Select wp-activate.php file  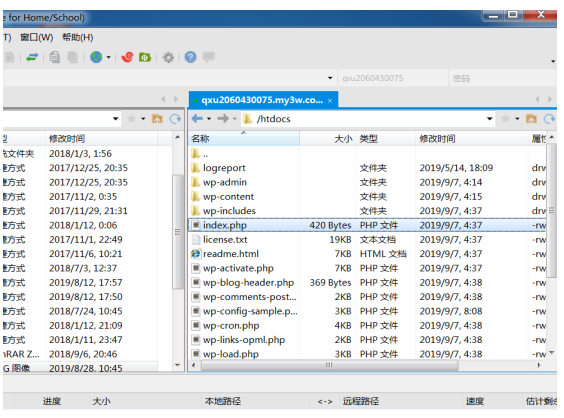(x=367, y=268)
